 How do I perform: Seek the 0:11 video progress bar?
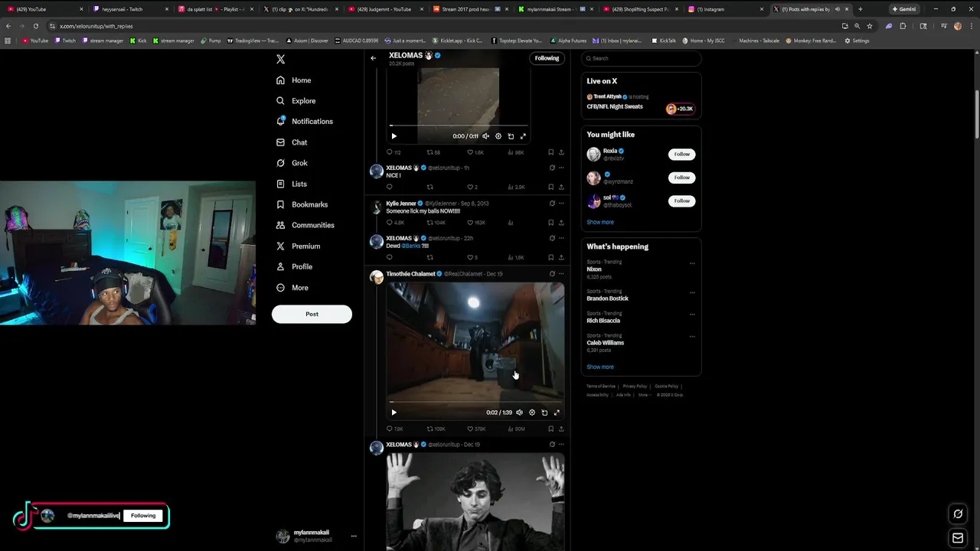coord(458,126)
